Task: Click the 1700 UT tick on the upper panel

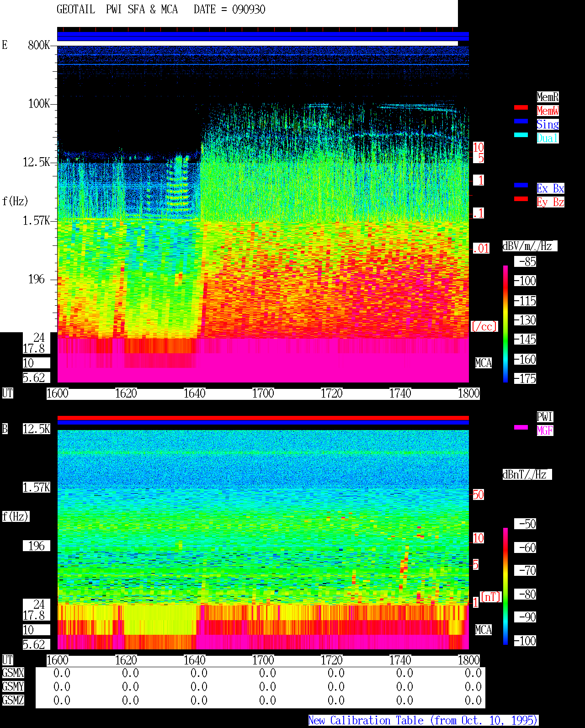Action: (263, 393)
